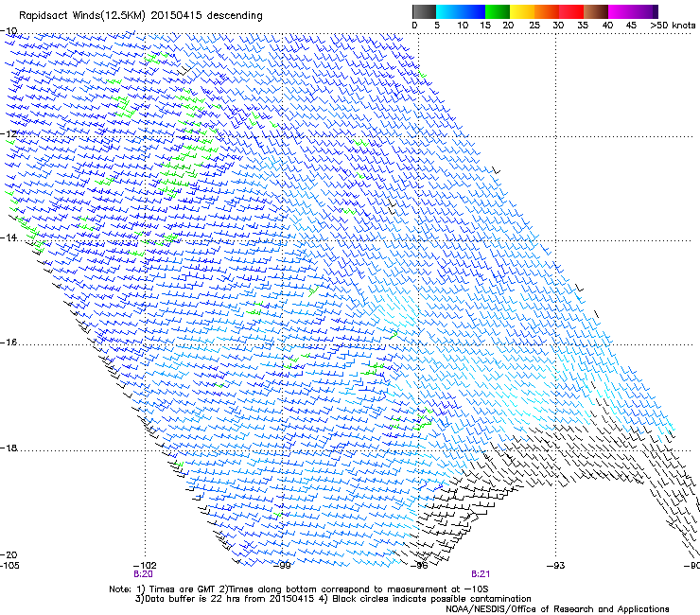Click the legend label >50 knots
This screenshot has width=700, height=615.
pyautogui.click(x=673, y=26)
